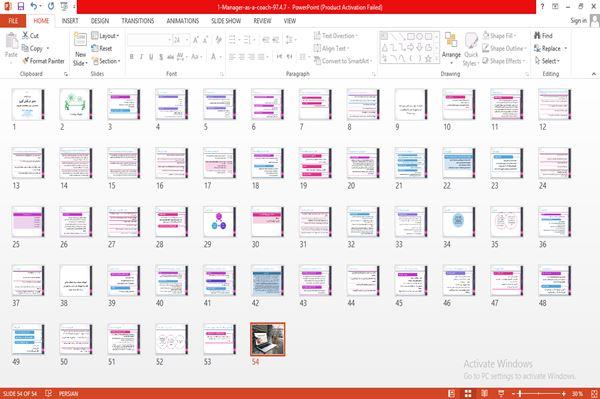Open the Arrange menu
The image size is (600, 399).
(x=451, y=48)
